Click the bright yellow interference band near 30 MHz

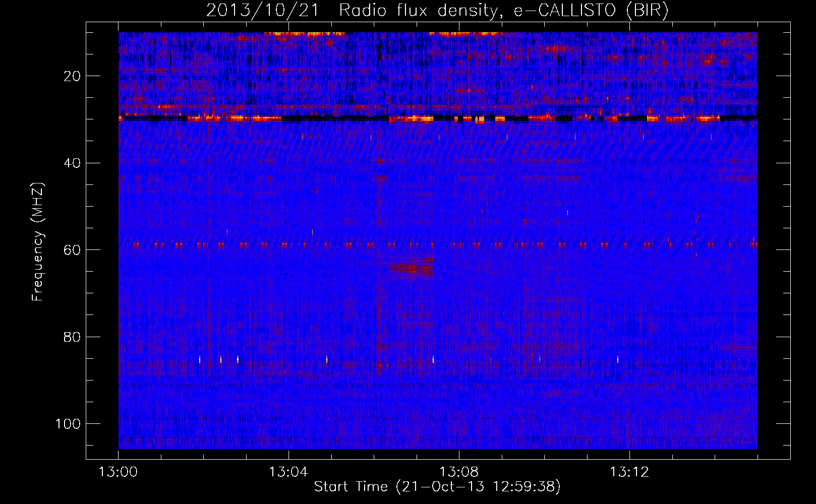438,118
